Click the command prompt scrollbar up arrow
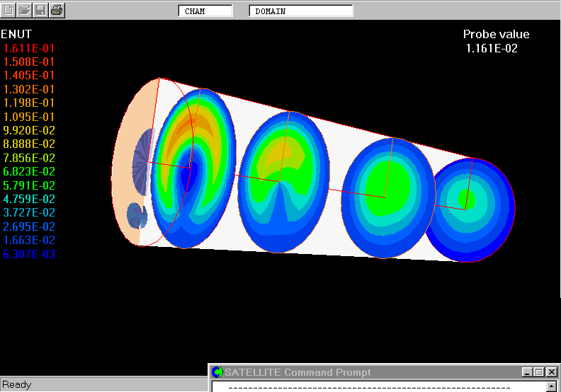Viewport: 561px width, 392px height. (x=552, y=387)
